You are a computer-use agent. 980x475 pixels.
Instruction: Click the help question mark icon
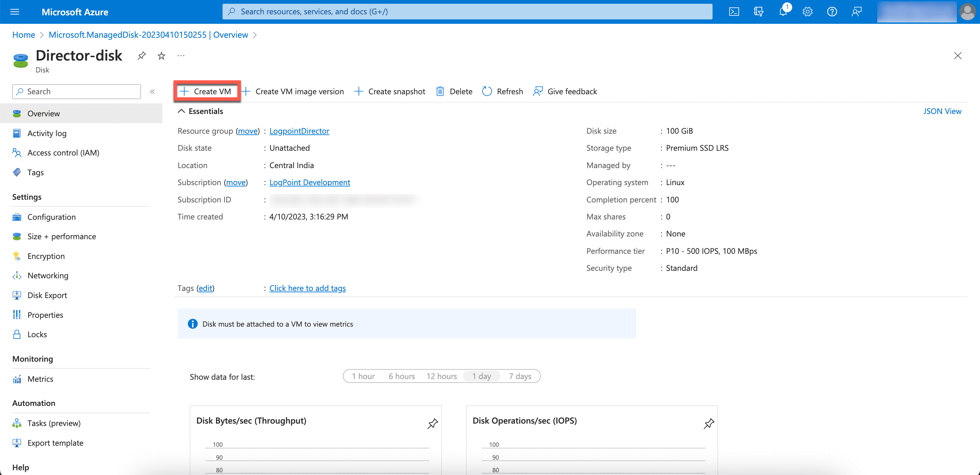[832, 12]
